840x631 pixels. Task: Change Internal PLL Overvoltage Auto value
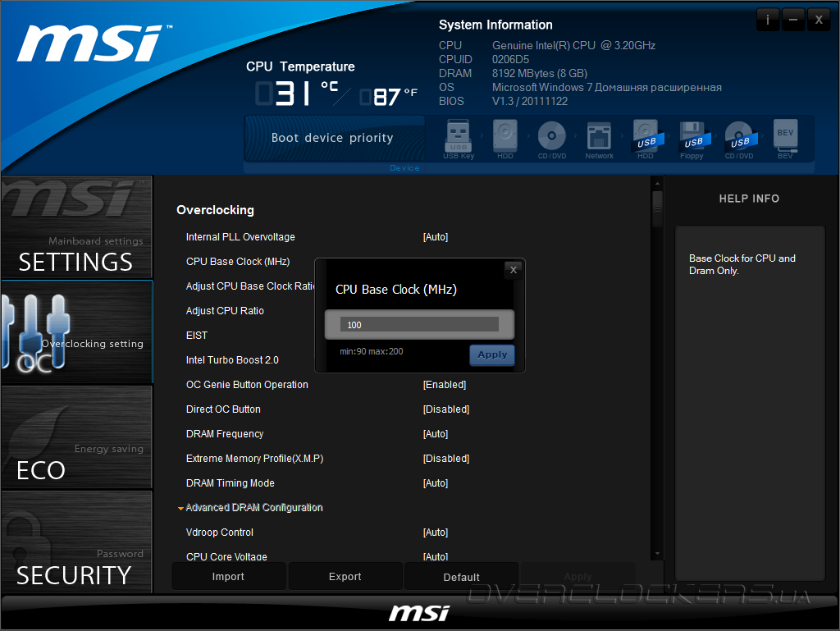pyautogui.click(x=436, y=237)
